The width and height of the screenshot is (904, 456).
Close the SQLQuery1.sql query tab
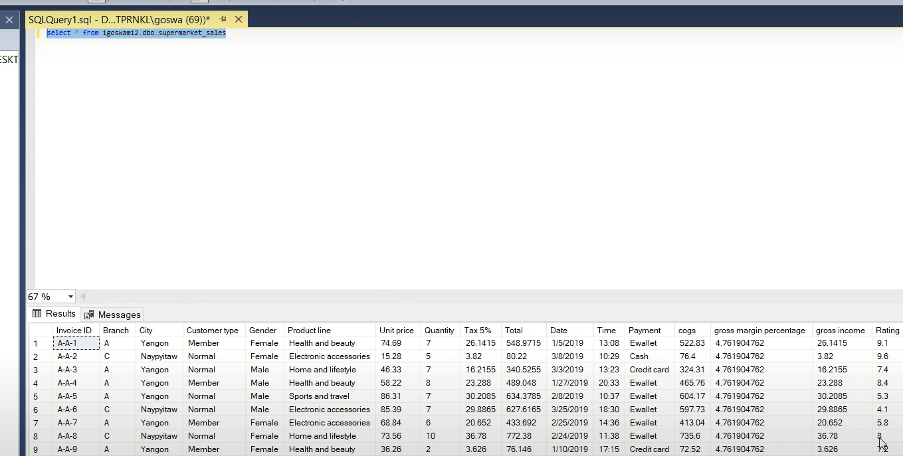click(238, 19)
